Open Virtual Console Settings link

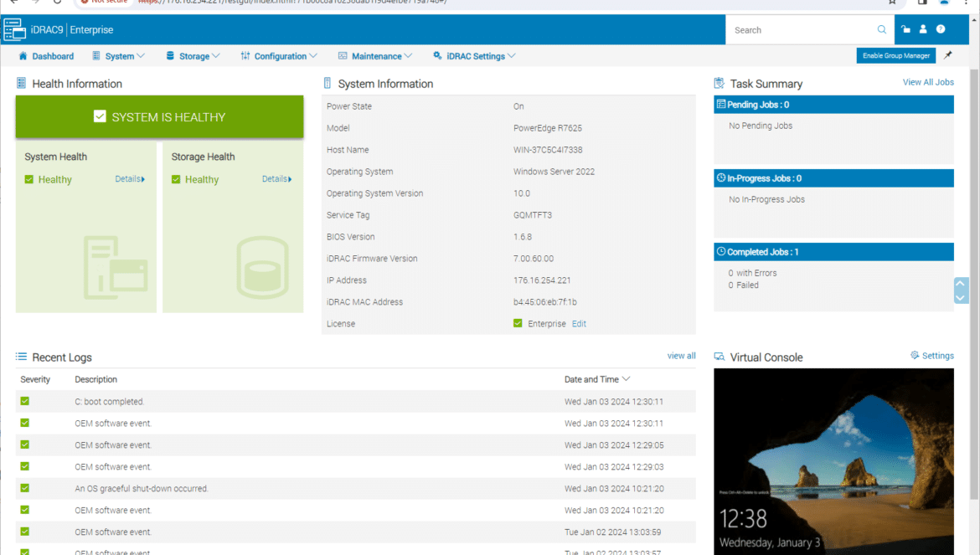point(932,355)
